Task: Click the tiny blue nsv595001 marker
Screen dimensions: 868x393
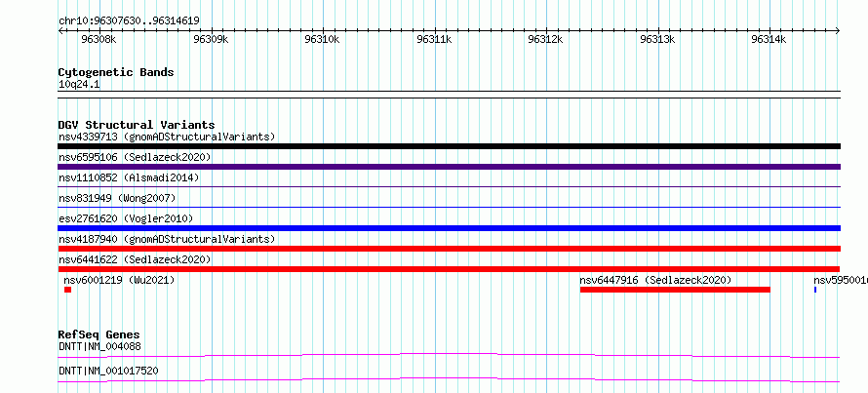Action: [x=815, y=290]
